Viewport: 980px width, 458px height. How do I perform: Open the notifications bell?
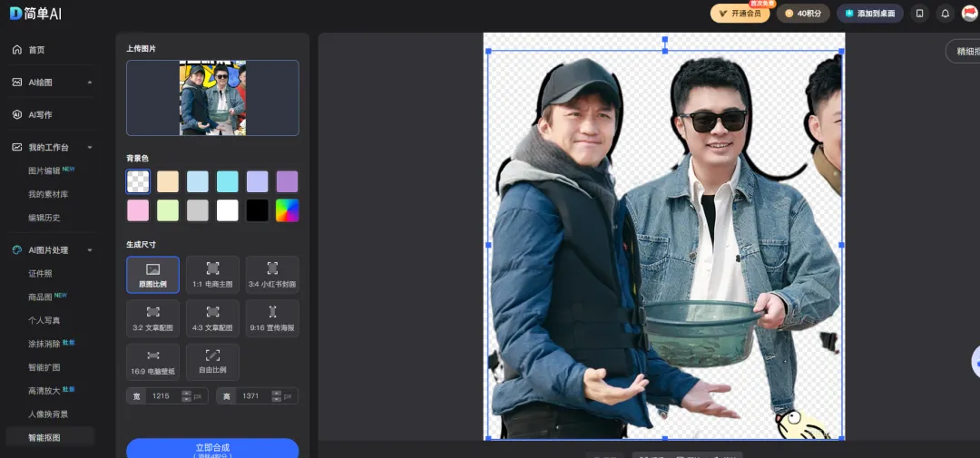pyautogui.click(x=945, y=13)
